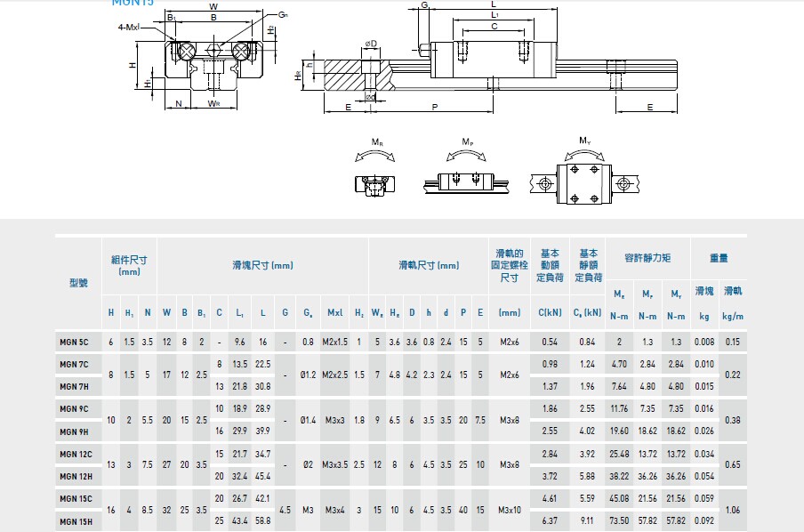The height and width of the screenshot is (532, 804).
Task: Click the 容許靜力矩 header cell
Action: 647,258
